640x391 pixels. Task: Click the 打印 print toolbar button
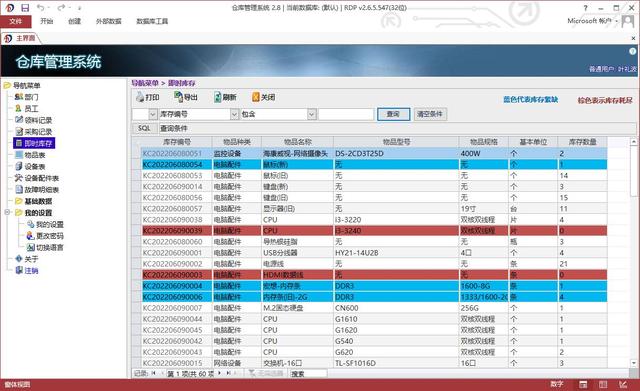click(148, 97)
